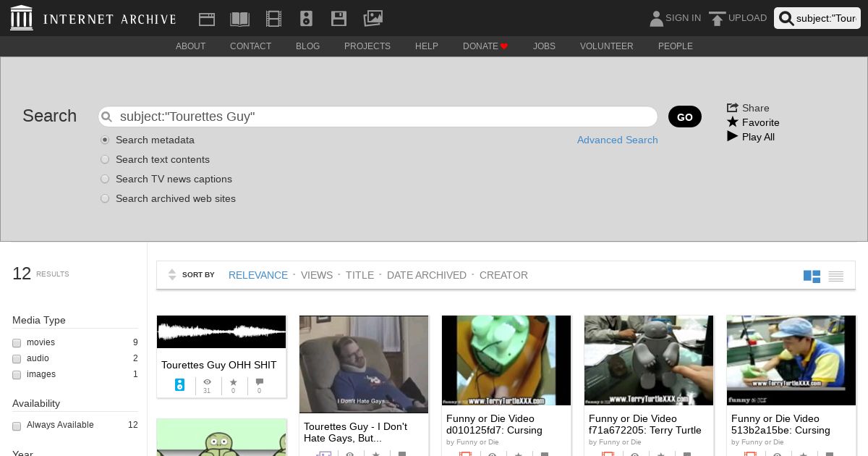Open the Contact menu item
The width and height of the screenshot is (868, 456).
pyautogui.click(x=250, y=46)
